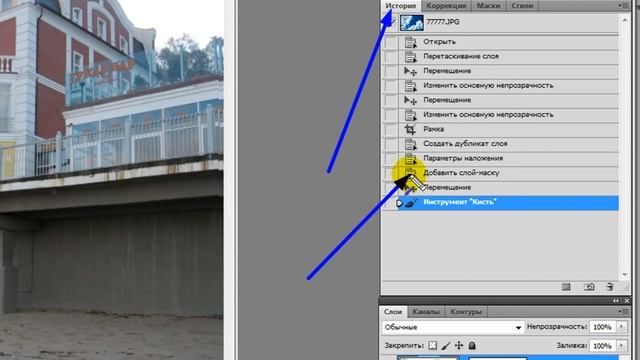Click the Непрозрачность 100% value field
The image size is (640, 360).
tap(602, 327)
